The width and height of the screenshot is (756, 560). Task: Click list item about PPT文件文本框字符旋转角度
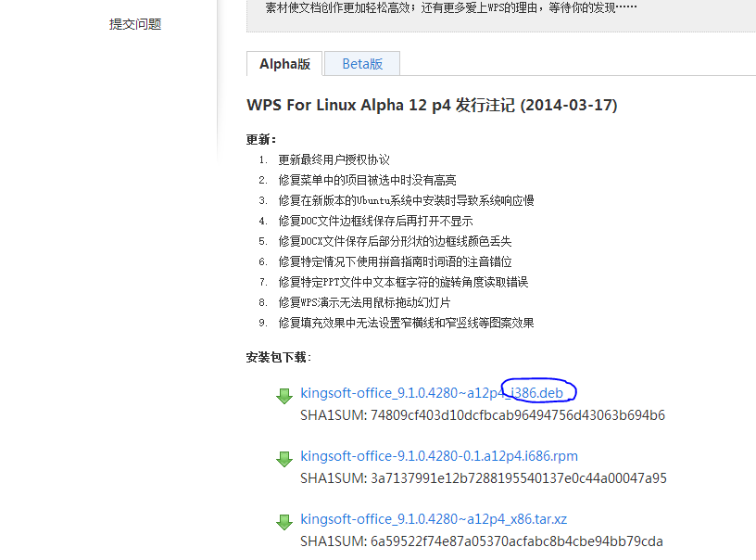pyautogui.click(x=403, y=282)
